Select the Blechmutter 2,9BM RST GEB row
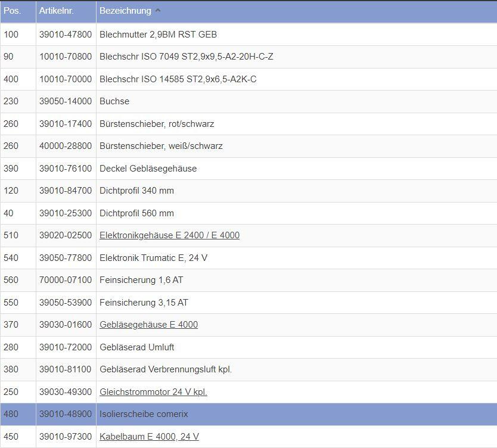This screenshot has height=448, width=497. tap(158, 35)
